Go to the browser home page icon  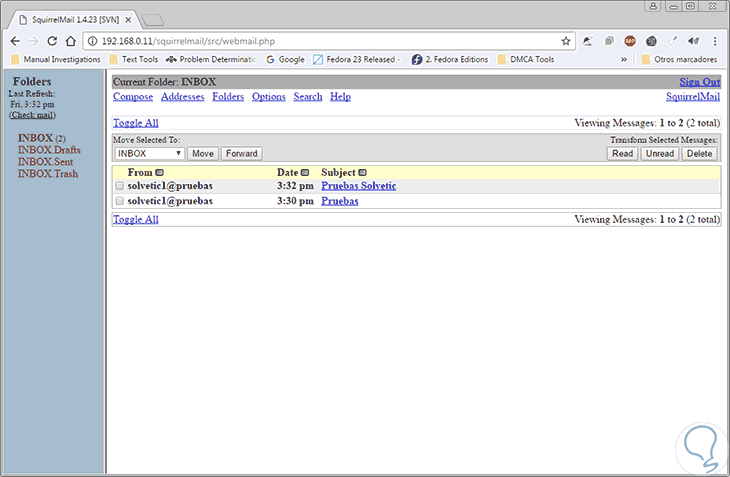pos(71,41)
